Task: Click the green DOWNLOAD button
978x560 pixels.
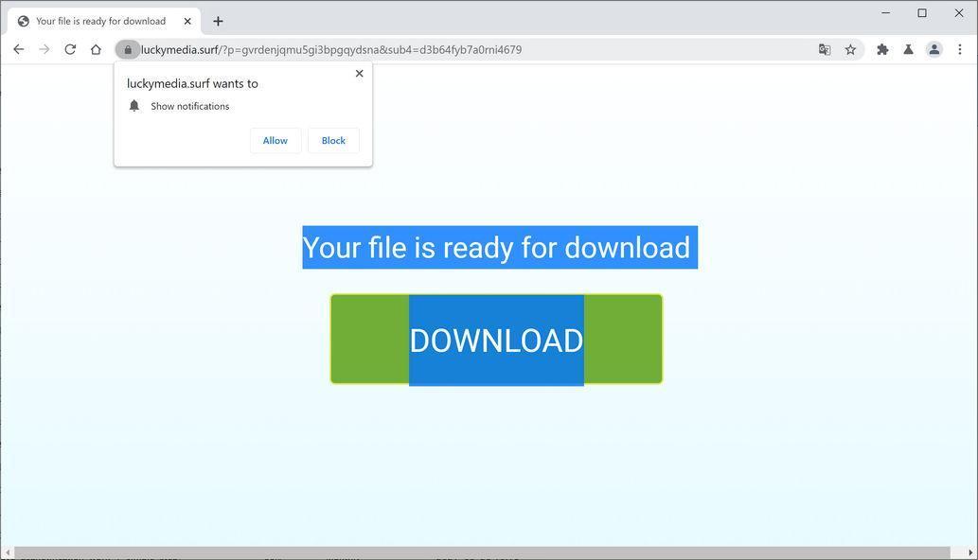Action: tap(495, 339)
